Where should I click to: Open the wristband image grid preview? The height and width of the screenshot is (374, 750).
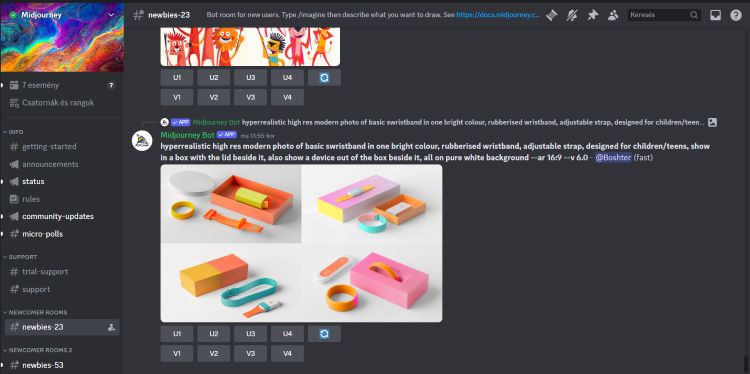301,243
